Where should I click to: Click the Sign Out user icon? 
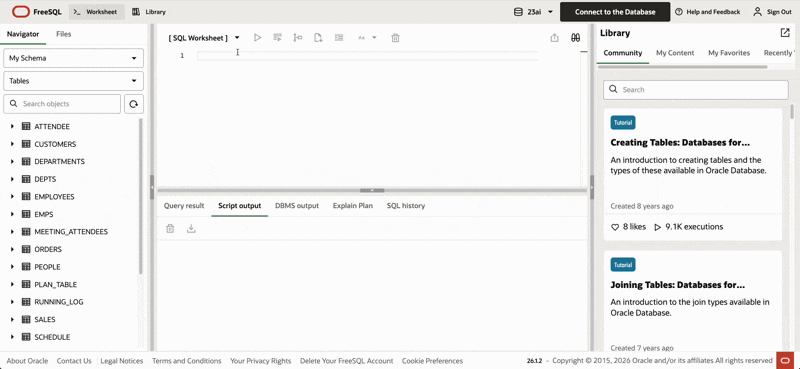[x=758, y=12]
